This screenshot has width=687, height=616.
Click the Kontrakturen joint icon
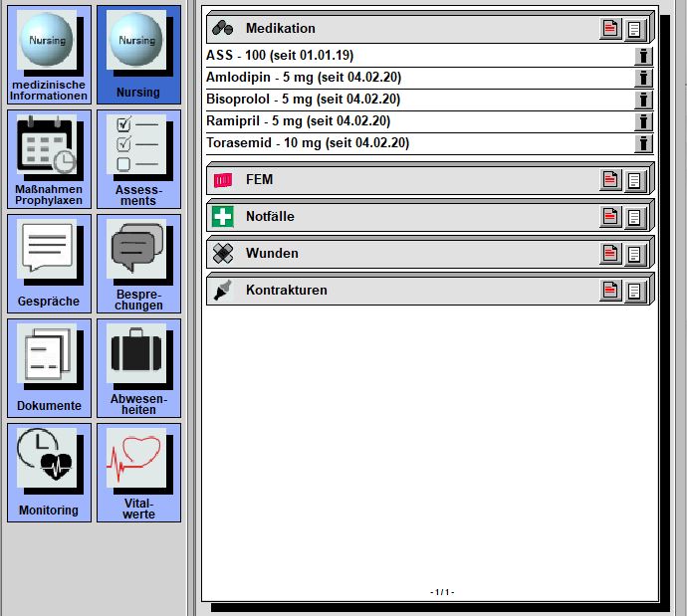[223, 291]
